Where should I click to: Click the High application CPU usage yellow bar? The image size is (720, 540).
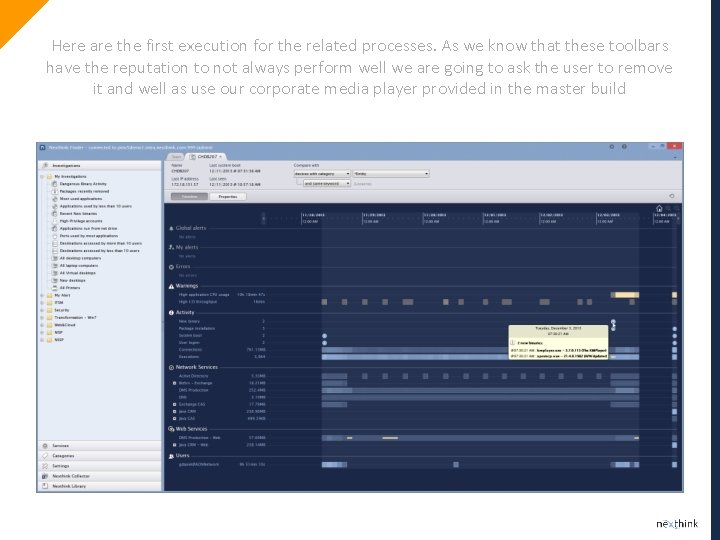click(627, 295)
